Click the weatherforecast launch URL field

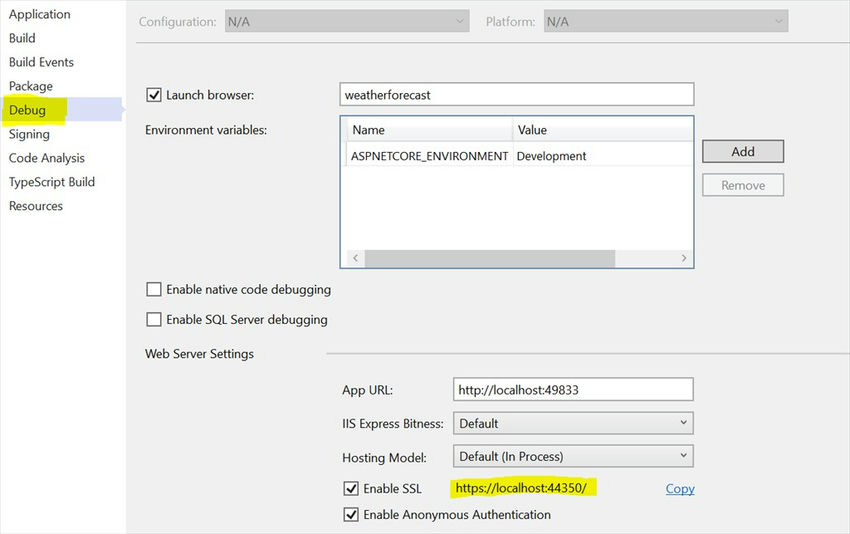517,95
